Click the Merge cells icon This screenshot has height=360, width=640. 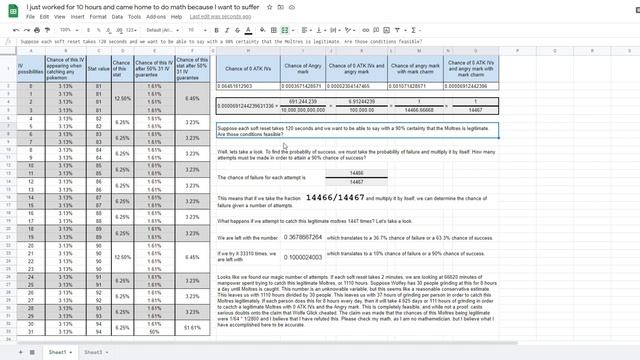pyautogui.click(x=285, y=30)
